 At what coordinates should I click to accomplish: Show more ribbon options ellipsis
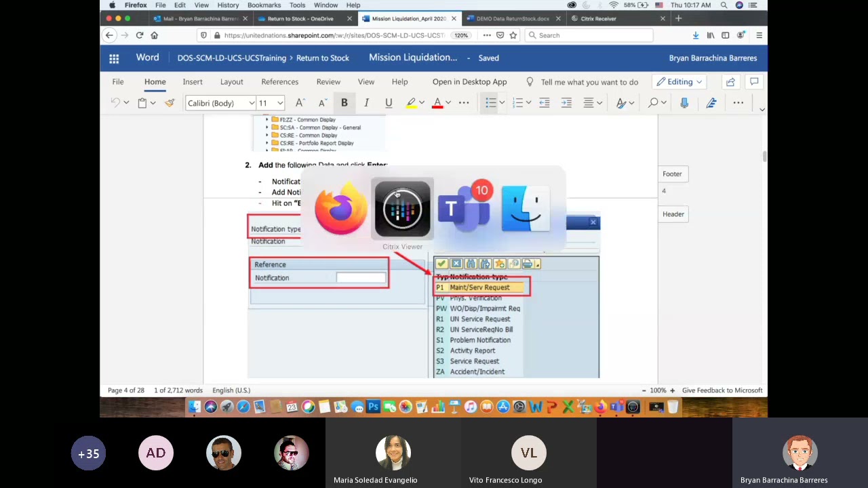click(738, 103)
